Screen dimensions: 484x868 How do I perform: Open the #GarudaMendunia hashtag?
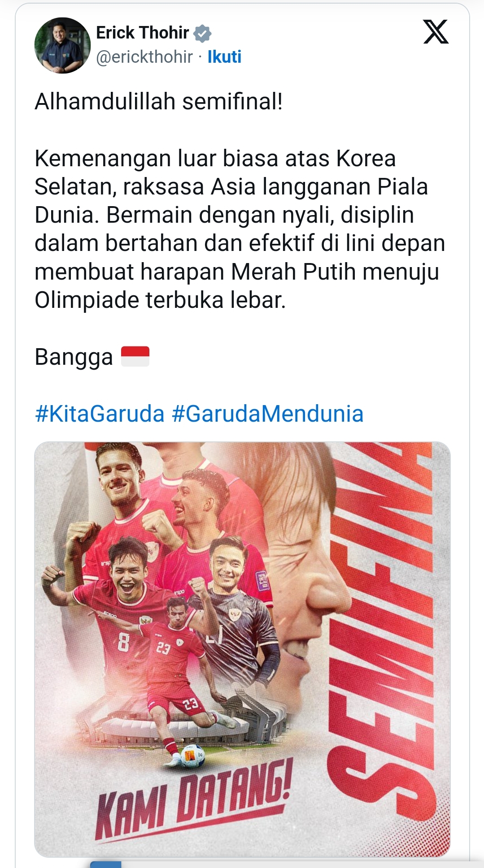(267, 414)
